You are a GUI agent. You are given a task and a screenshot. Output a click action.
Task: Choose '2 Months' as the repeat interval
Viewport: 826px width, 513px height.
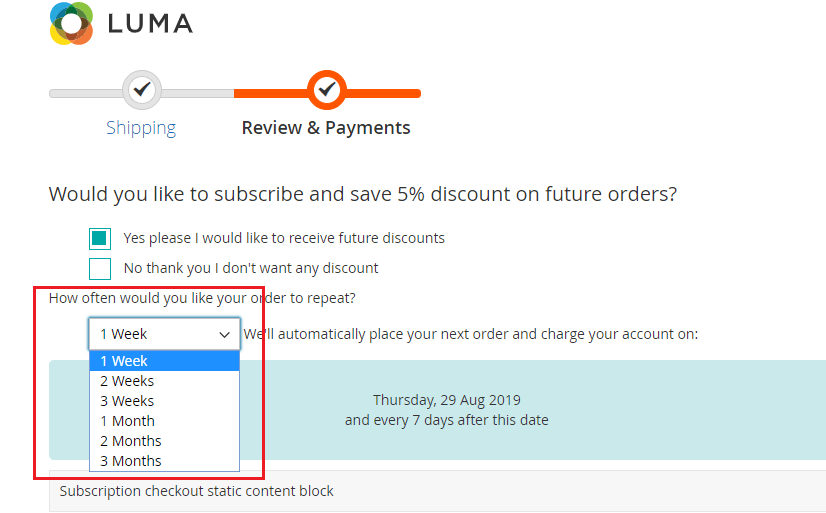point(164,441)
